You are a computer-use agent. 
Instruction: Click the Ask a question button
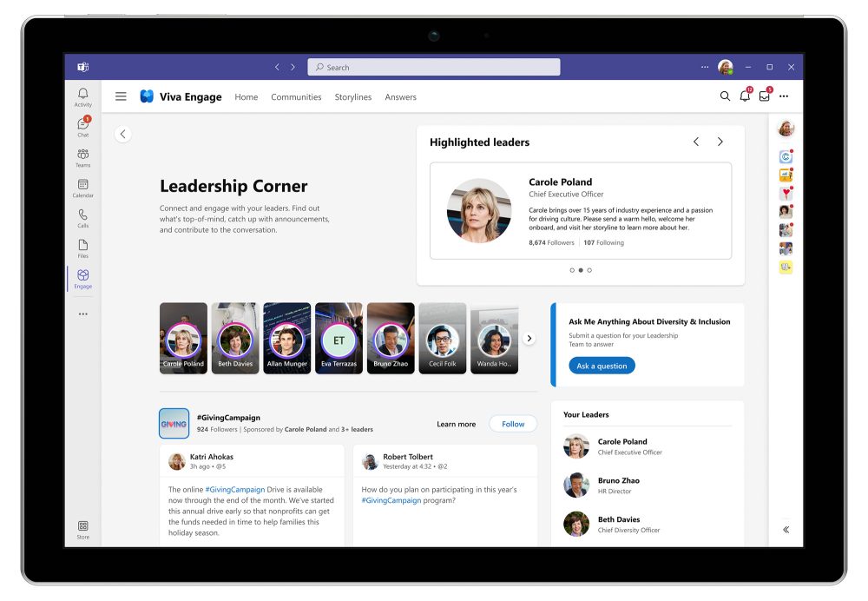point(602,366)
